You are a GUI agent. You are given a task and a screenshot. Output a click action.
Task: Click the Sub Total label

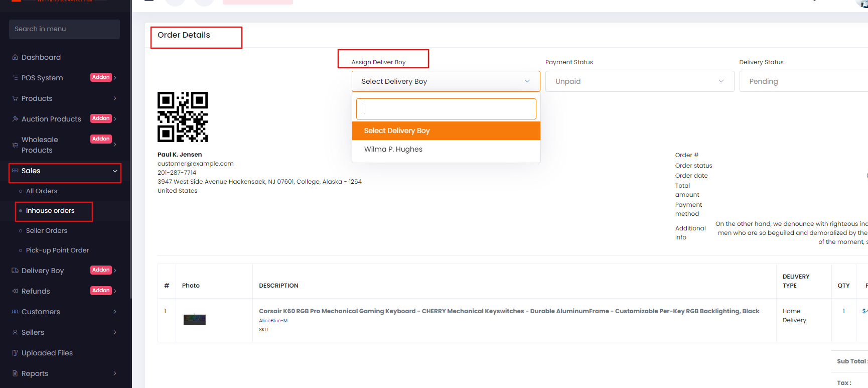tap(851, 361)
